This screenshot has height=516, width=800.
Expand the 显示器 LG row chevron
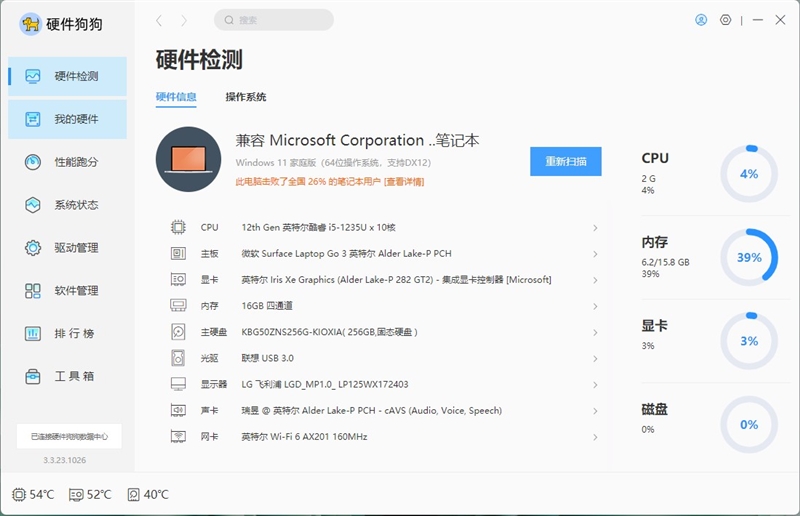pos(595,384)
